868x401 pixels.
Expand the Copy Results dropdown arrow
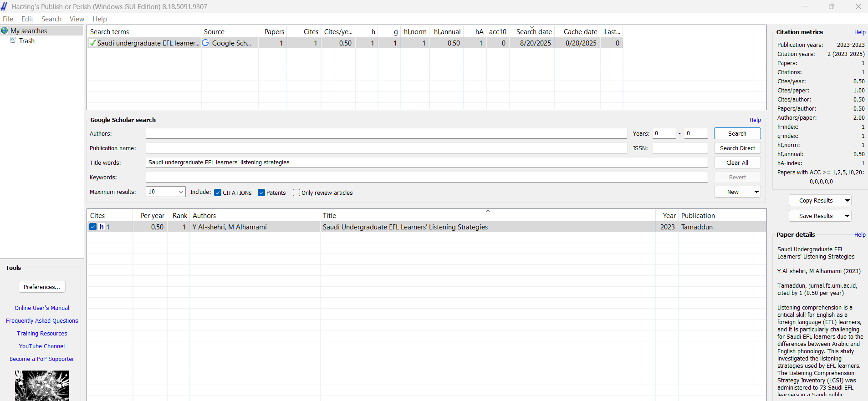click(x=847, y=200)
